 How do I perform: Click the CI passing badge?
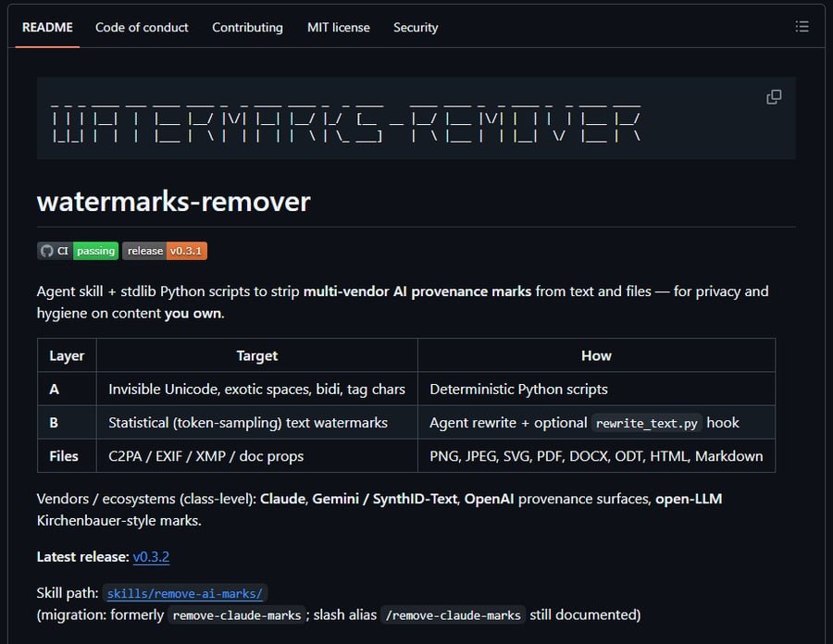tap(78, 251)
